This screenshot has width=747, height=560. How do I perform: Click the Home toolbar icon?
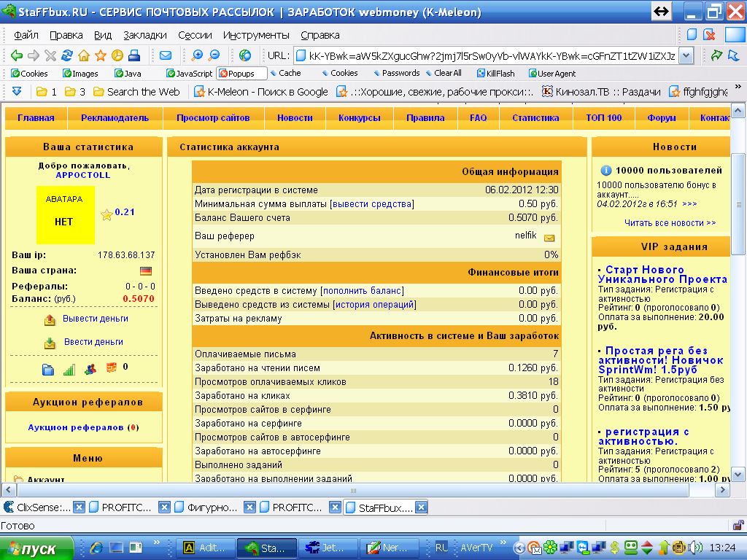point(84,55)
